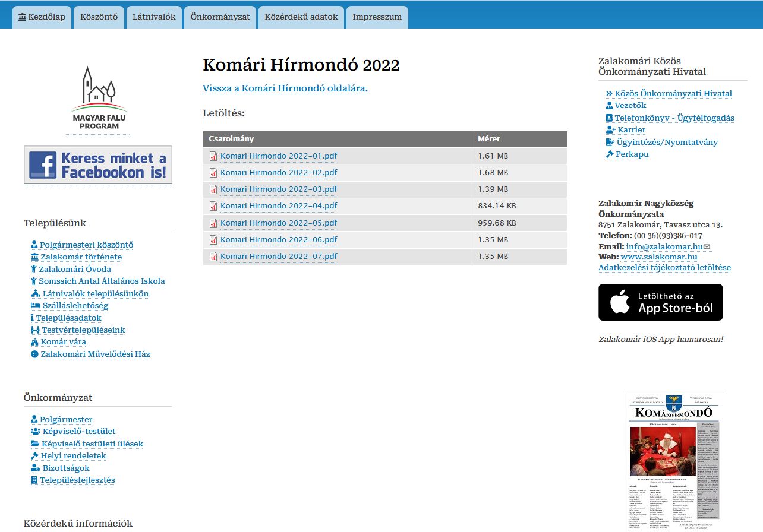Click PDF icon beside 2022-04.pdf
This screenshot has height=532, width=763.
[x=213, y=206]
